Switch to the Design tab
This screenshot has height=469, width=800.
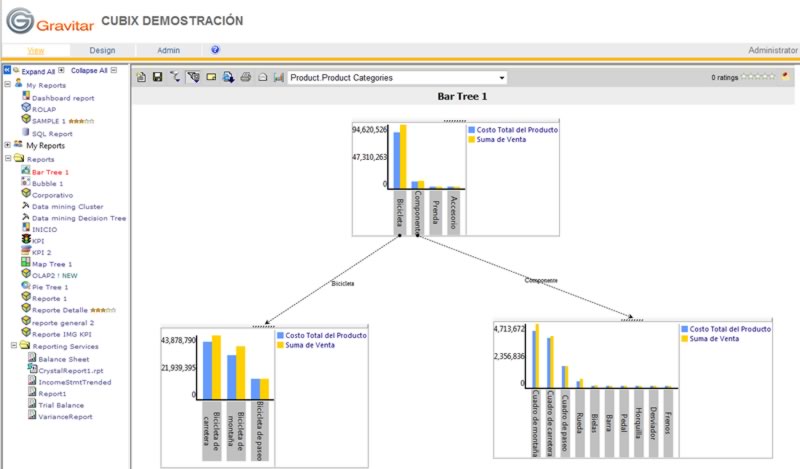pyautogui.click(x=102, y=50)
